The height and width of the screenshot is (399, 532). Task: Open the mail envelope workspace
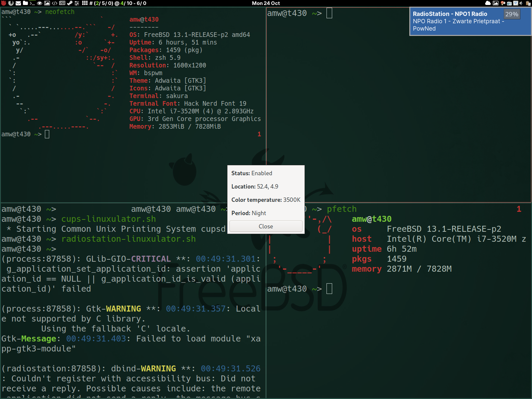pos(18,3)
